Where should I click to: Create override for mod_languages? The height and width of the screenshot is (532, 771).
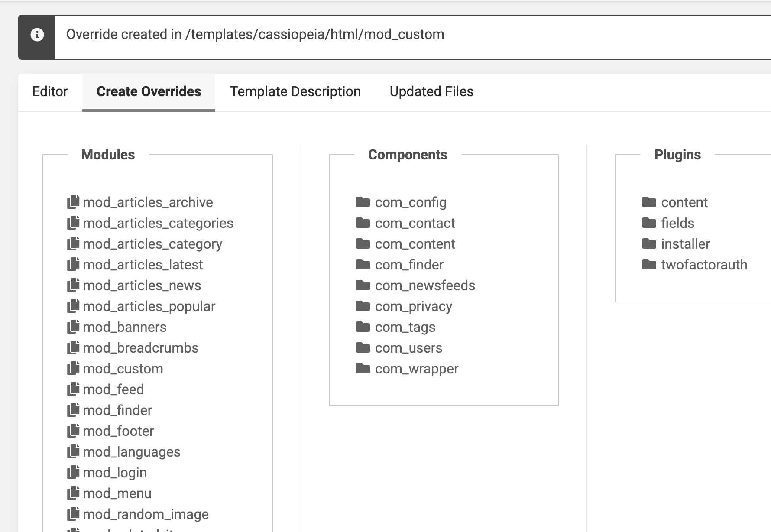pos(132,452)
